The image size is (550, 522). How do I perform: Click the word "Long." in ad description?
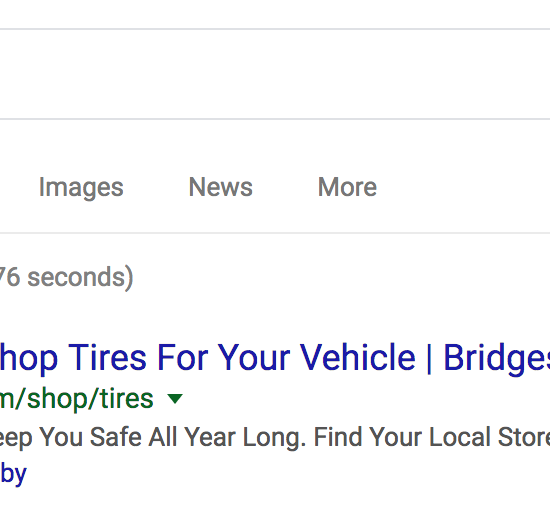click(274, 437)
